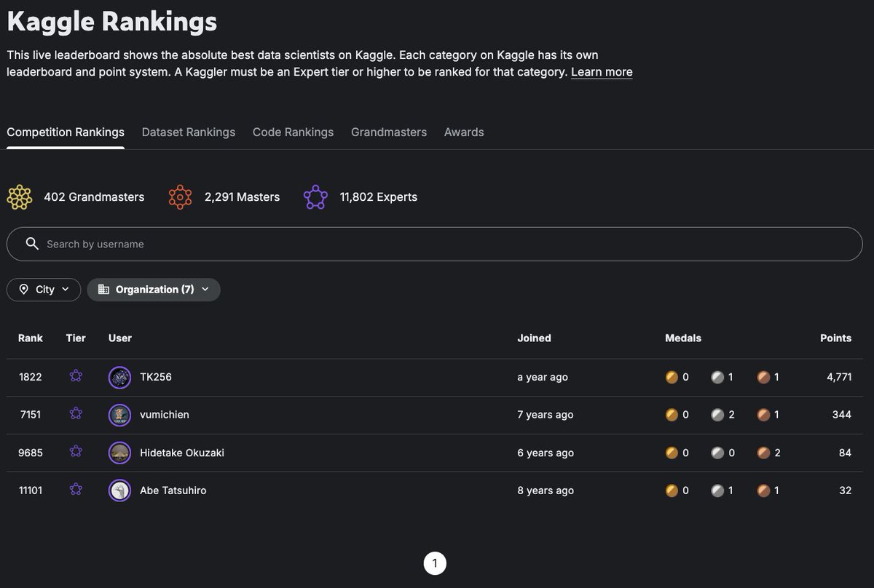Click rank value 9685
The image size is (874, 588).
(x=31, y=453)
